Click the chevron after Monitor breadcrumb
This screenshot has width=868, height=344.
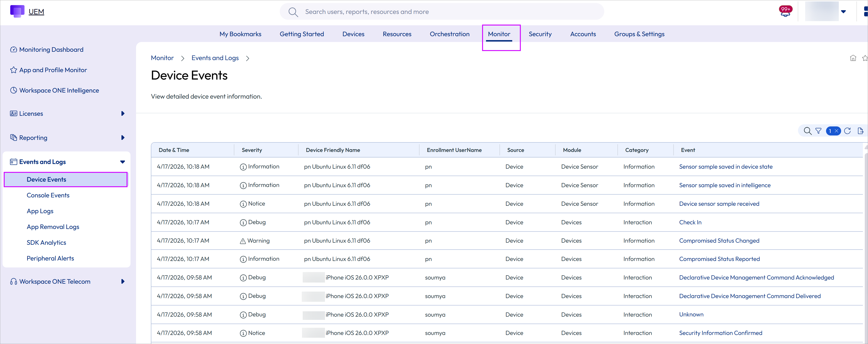tap(182, 58)
